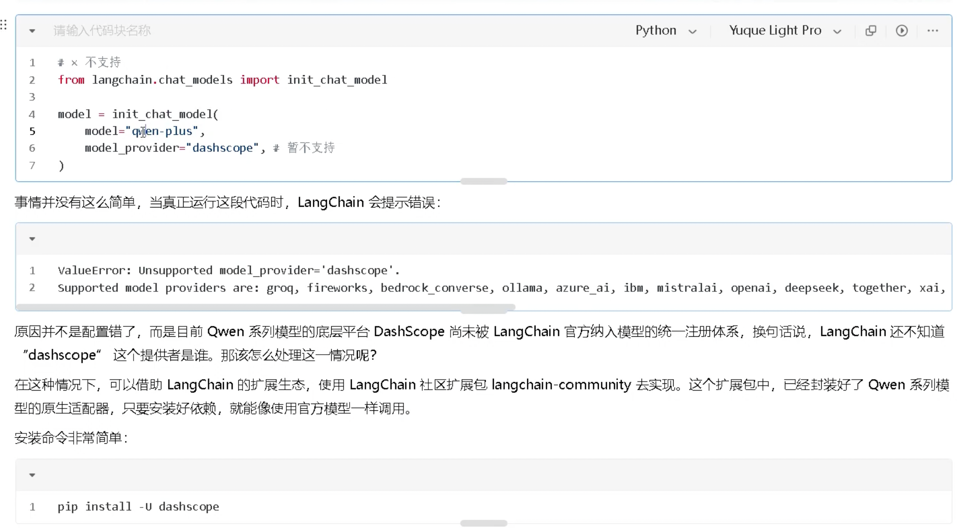Click the line 'from langchain.chat_models import init_chat_model'
Image resolution: width=980 pixels, height=528 pixels.
[223, 80]
